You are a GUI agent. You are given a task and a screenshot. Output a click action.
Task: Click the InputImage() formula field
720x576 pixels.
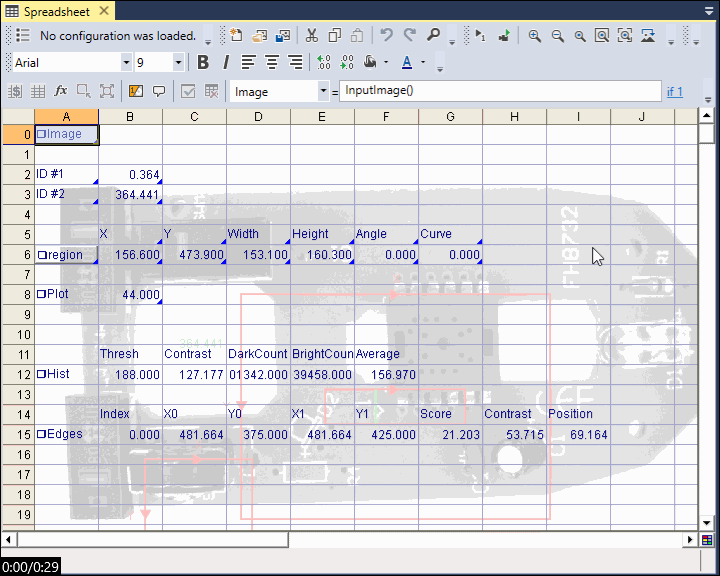point(500,91)
